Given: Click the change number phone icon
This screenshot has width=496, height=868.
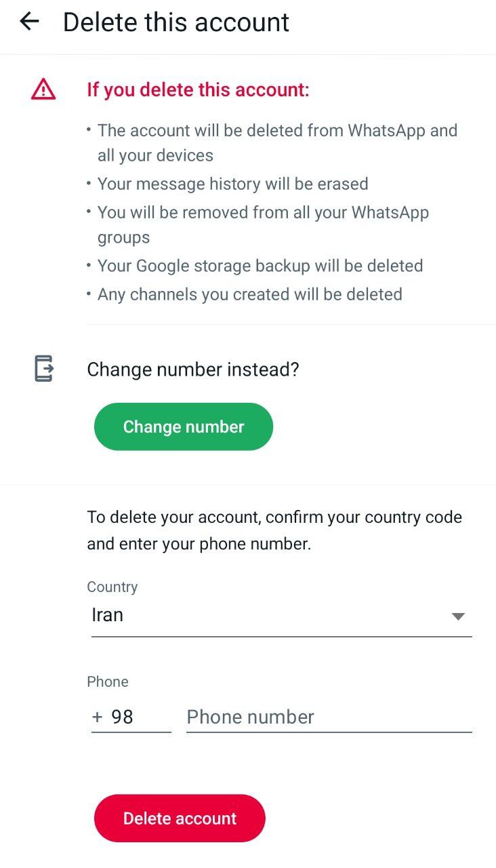Looking at the screenshot, I should point(43,369).
